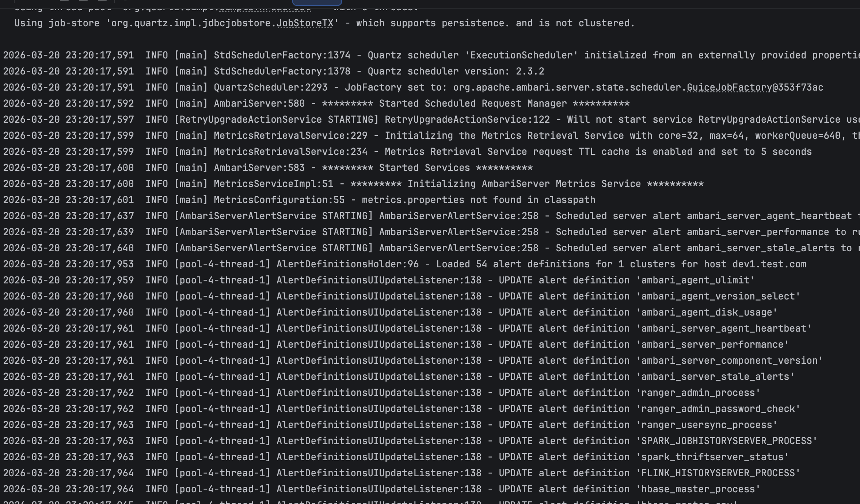860x504 pixels.
Task: Click the 'ranger_admin_password_check' alert text
Action: (x=718, y=409)
